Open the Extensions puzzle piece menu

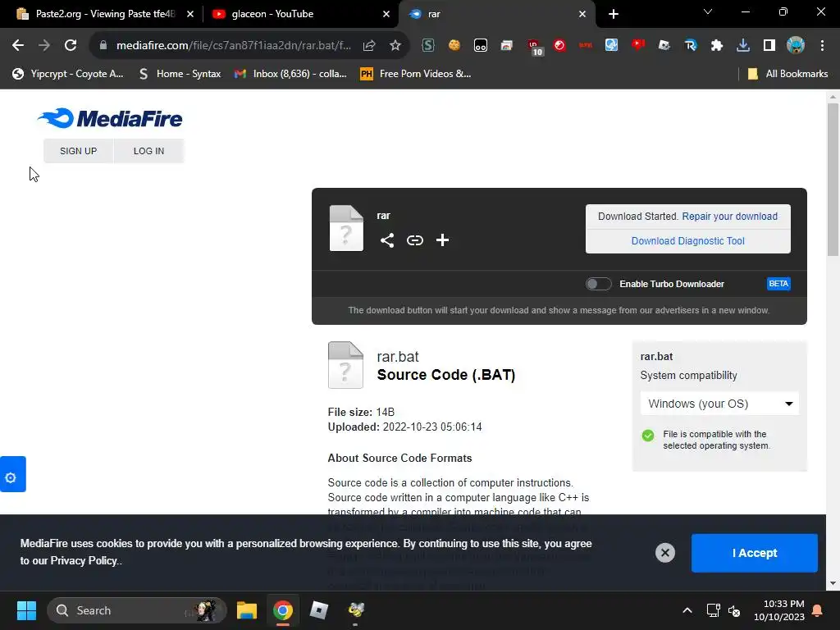pos(717,46)
